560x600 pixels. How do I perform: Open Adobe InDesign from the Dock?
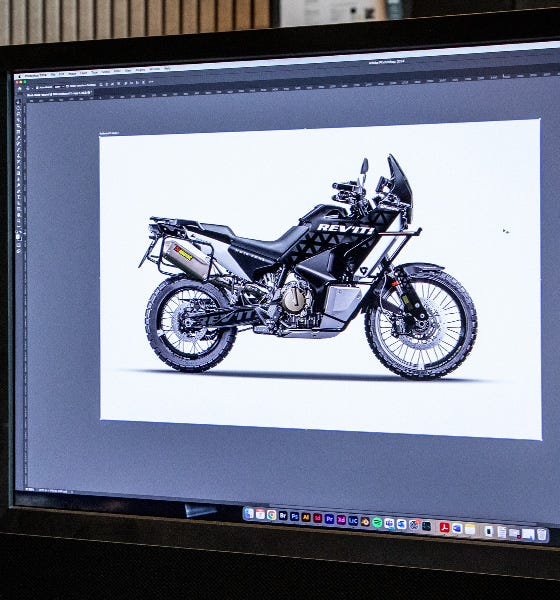pyautogui.click(x=318, y=518)
